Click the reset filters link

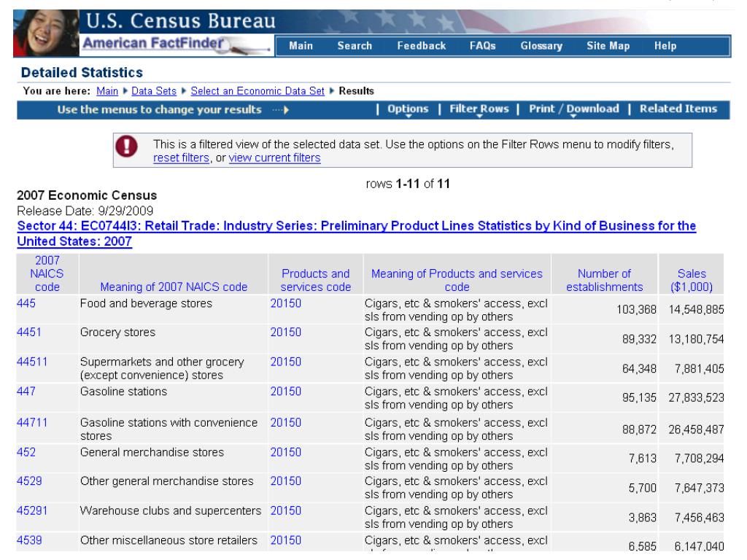pyautogui.click(x=181, y=158)
